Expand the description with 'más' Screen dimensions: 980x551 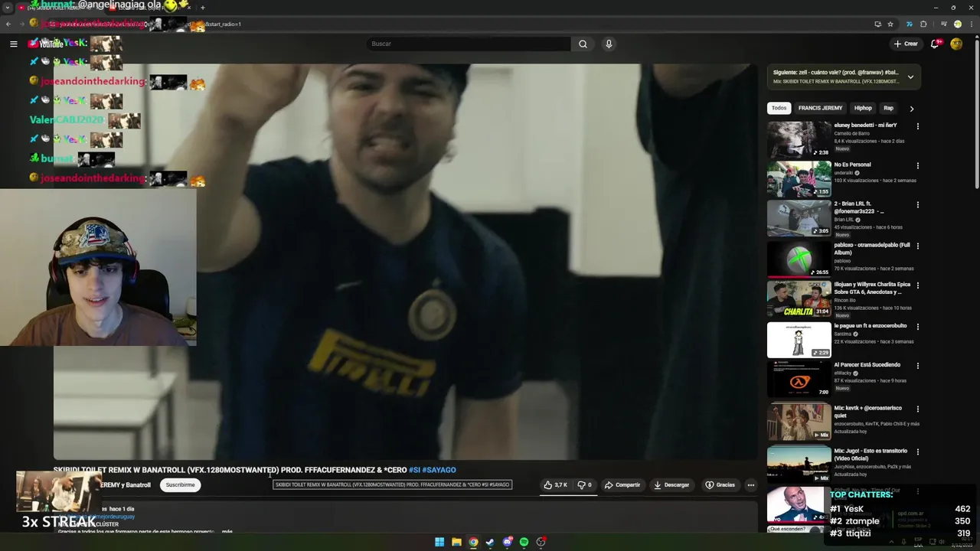pos(227,531)
